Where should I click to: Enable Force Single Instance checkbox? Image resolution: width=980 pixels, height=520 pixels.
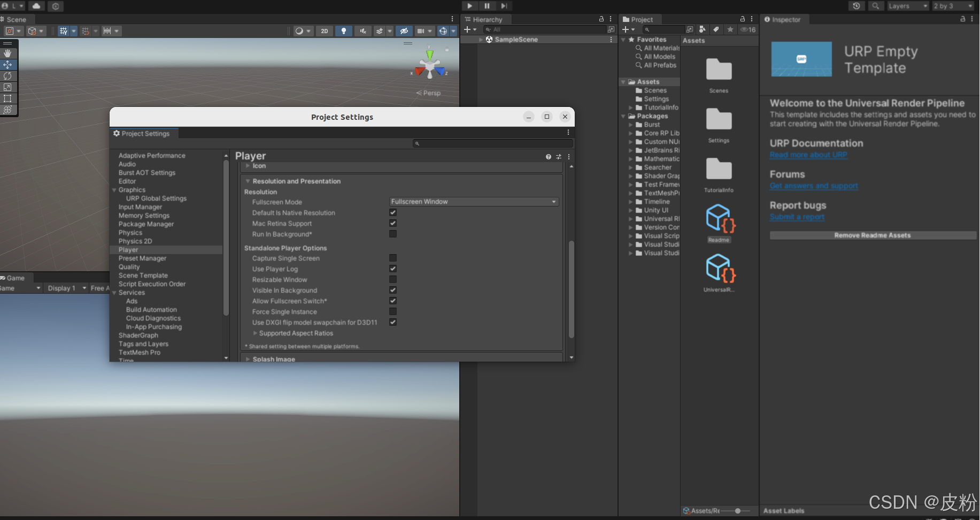(393, 311)
